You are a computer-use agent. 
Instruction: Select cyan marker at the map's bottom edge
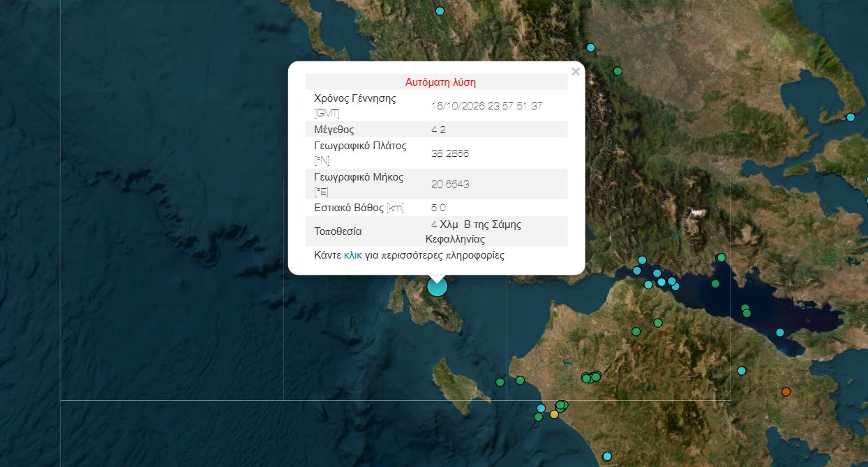click(607, 456)
